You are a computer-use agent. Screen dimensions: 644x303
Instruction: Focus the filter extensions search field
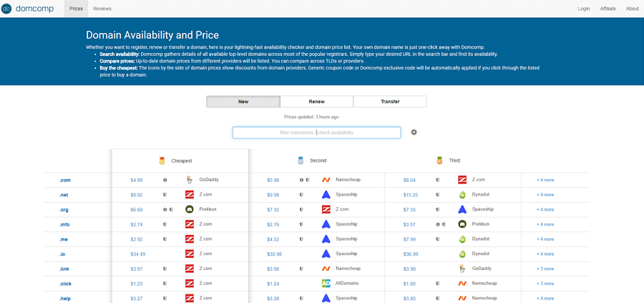point(317,133)
